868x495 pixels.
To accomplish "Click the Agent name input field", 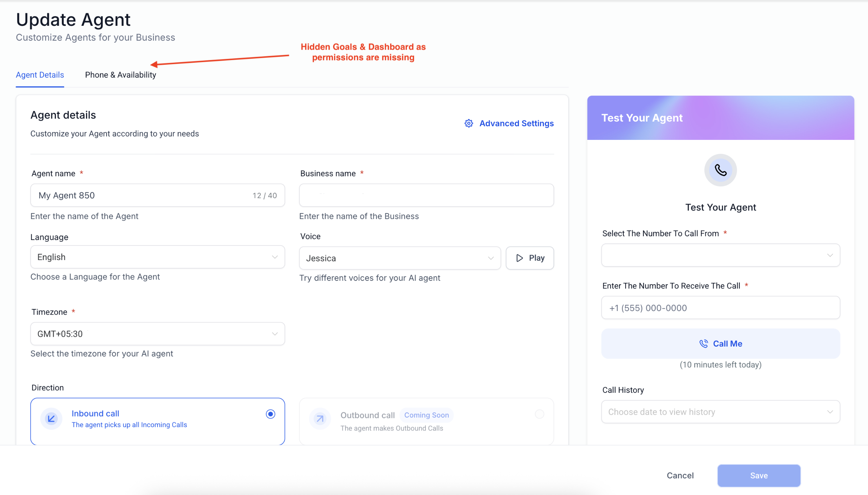I will pyautogui.click(x=158, y=196).
